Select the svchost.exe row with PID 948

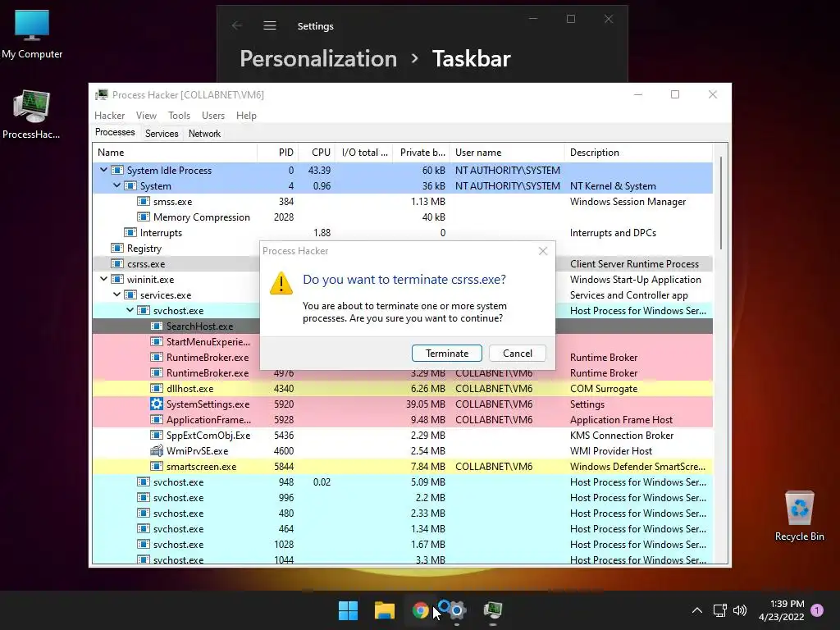coord(402,482)
